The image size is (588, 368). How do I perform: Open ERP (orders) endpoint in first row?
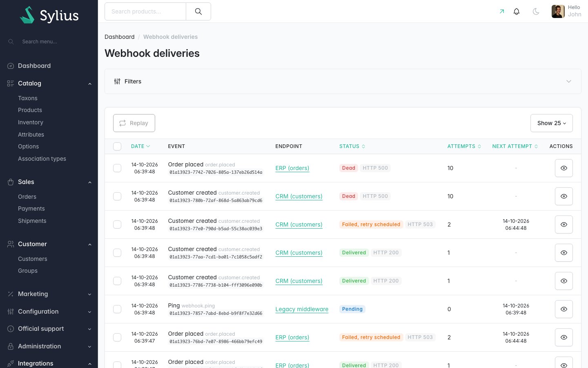click(292, 168)
